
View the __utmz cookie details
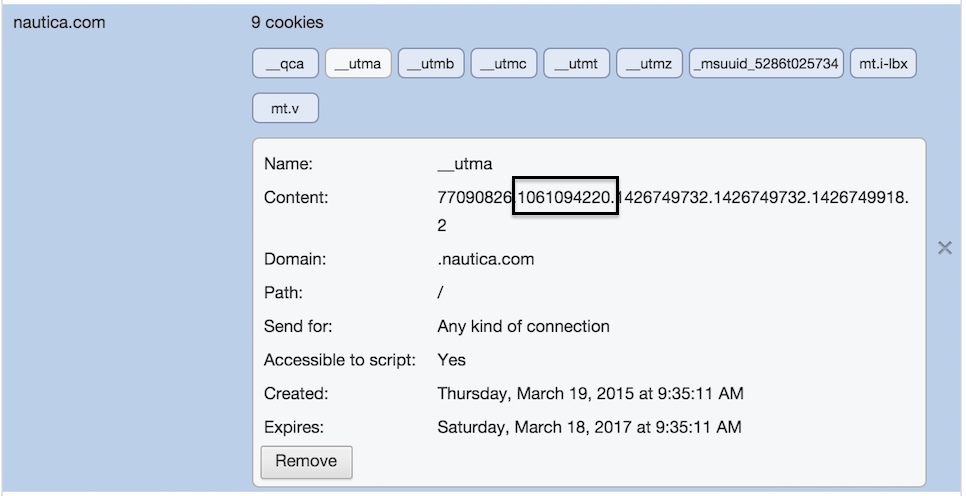649,63
